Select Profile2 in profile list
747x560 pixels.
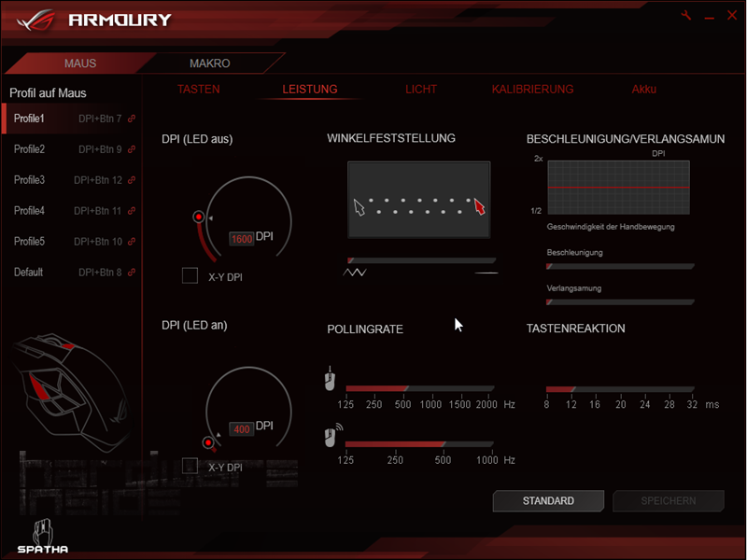30,149
